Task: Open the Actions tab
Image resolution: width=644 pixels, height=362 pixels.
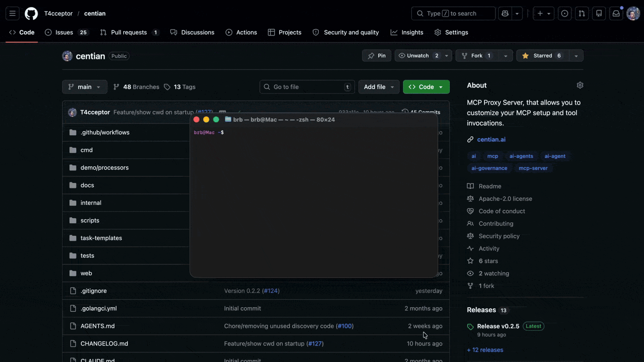Action: tap(241, 32)
